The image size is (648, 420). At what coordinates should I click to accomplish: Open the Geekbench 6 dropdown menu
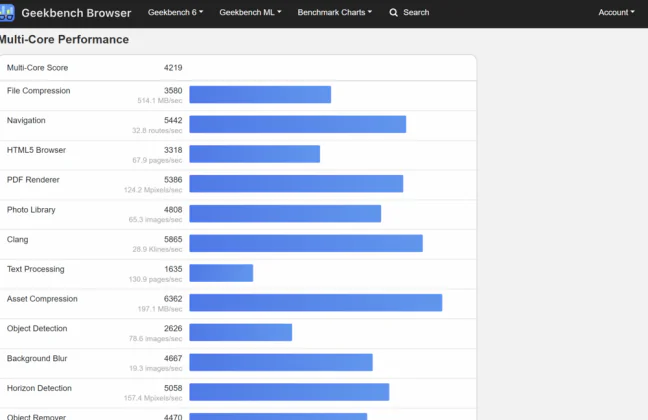click(175, 12)
